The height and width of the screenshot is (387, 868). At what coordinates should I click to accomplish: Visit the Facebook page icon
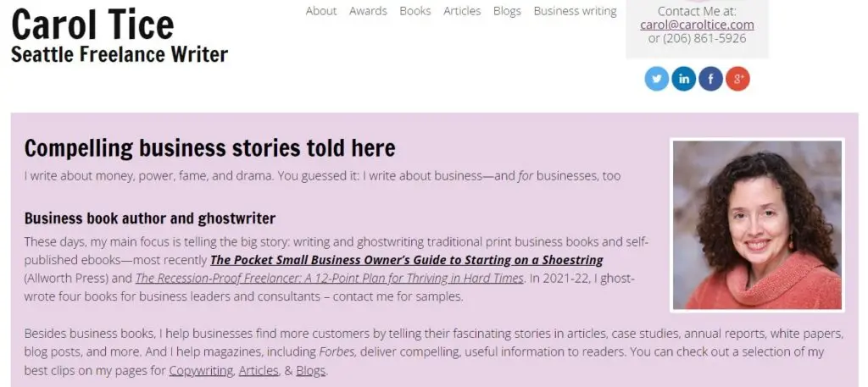click(710, 79)
